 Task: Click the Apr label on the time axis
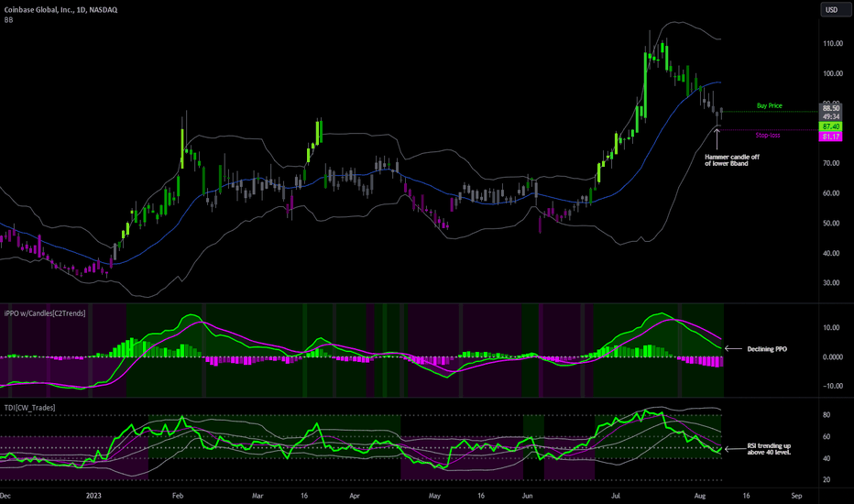click(x=355, y=496)
